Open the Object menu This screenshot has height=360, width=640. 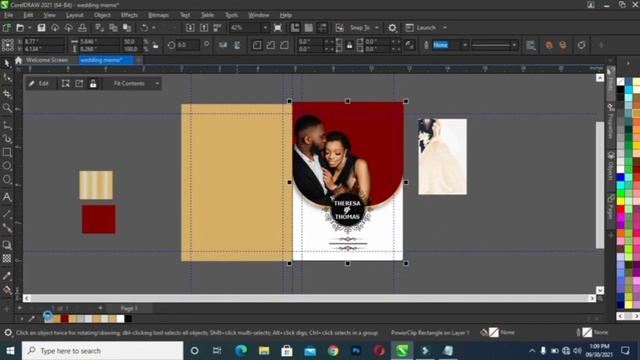[x=102, y=15]
